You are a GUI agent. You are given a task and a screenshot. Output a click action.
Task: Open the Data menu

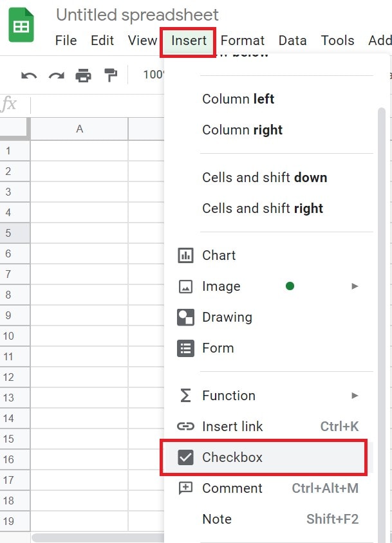pos(292,41)
